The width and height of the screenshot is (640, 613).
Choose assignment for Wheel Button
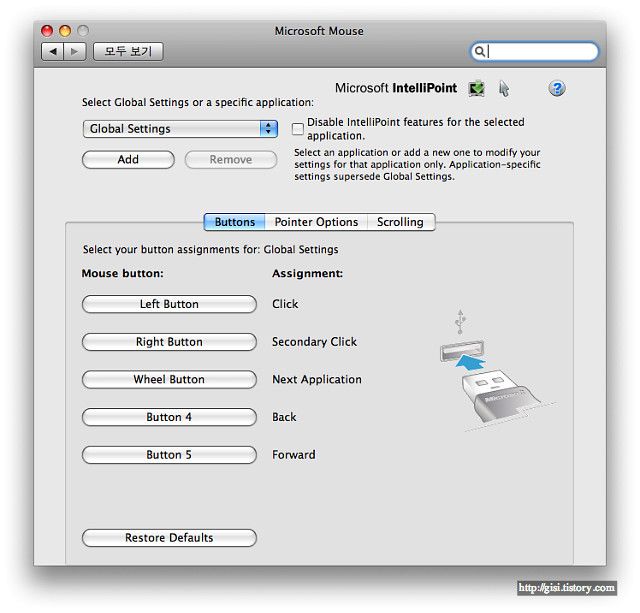click(169, 379)
